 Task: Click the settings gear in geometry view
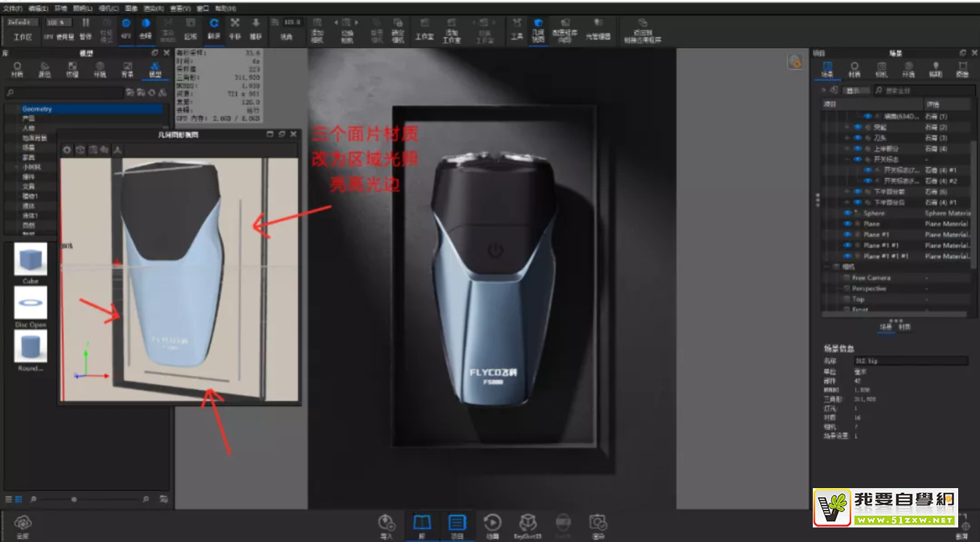(x=67, y=149)
